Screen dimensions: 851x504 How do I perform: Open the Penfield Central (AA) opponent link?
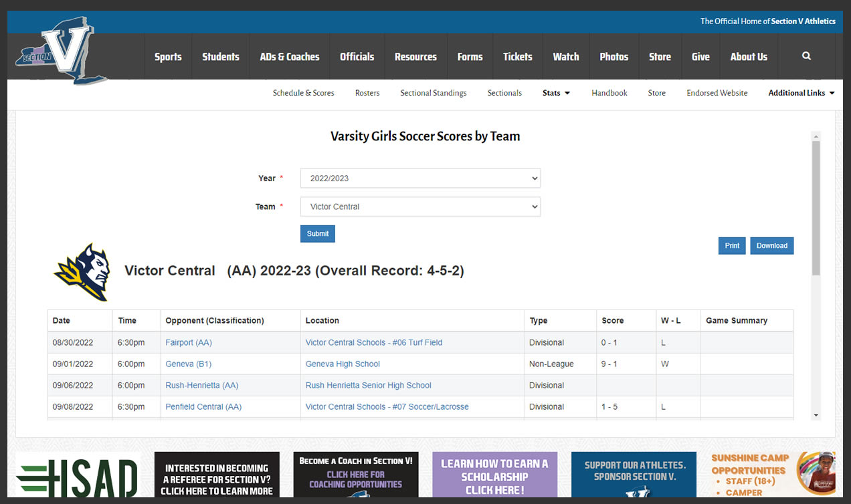[x=203, y=406]
